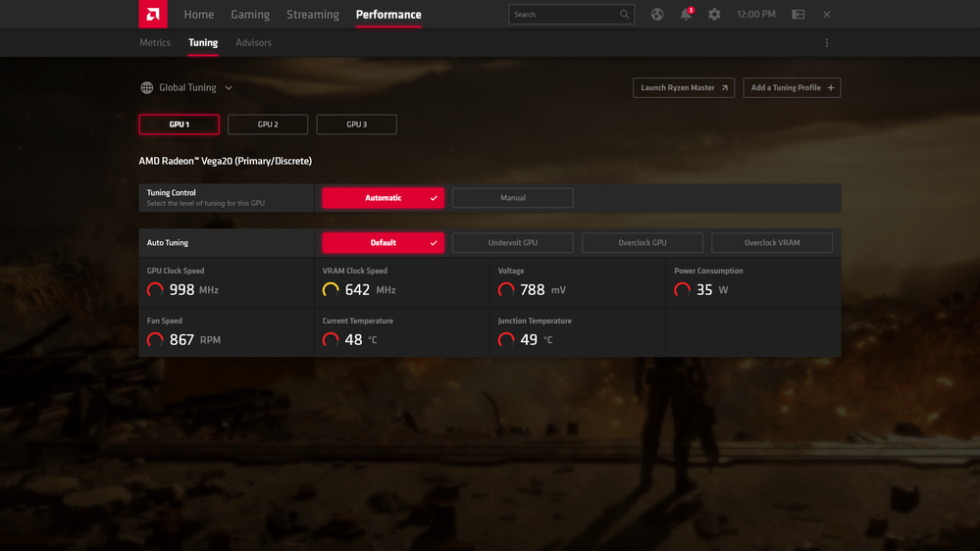Viewport: 980px width, 551px height.
Task: Select Default auto tuning
Action: (384, 243)
